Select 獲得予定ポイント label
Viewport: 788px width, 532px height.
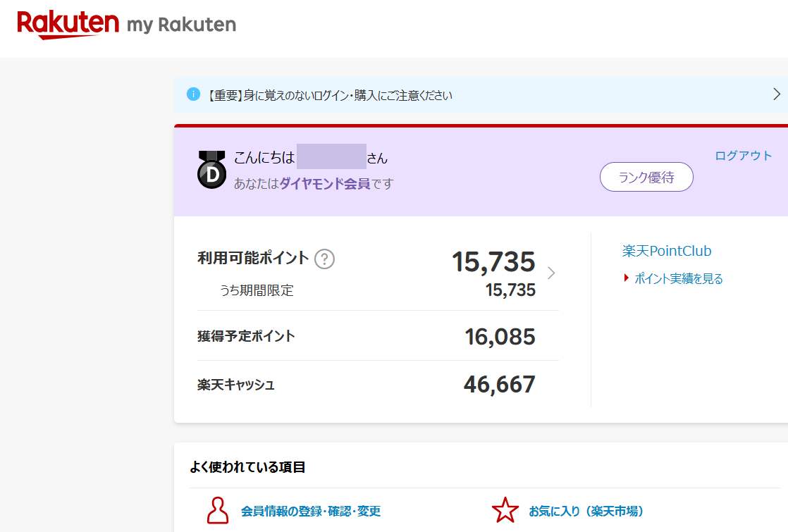pos(246,336)
